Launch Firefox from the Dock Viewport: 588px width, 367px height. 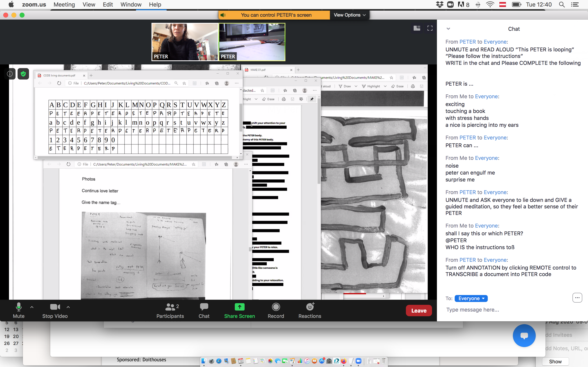click(344, 361)
